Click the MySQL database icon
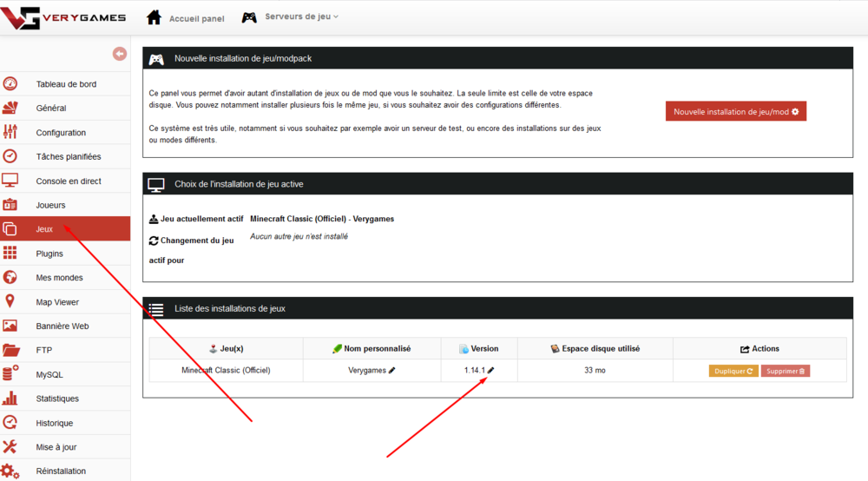 pyautogui.click(x=10, y=374)
